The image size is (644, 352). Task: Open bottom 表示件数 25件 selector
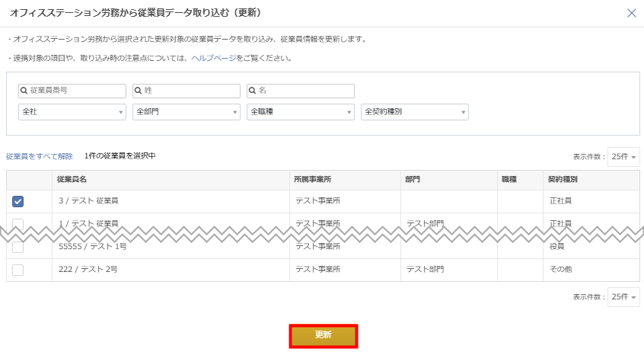[623, 297]
